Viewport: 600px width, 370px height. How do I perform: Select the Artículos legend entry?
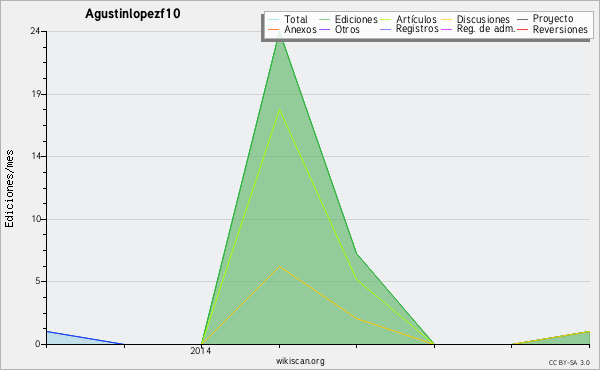[x=416, y=19]
